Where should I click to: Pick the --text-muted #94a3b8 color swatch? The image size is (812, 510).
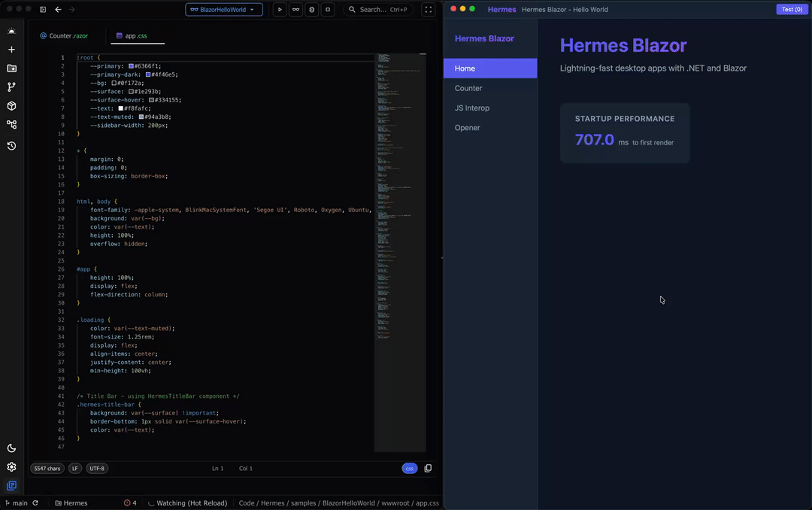pos(141,117)
